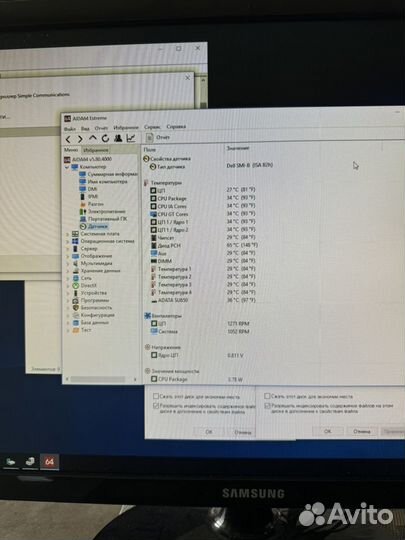Go forward with the right arrow toolbar icon

[80, 139]
